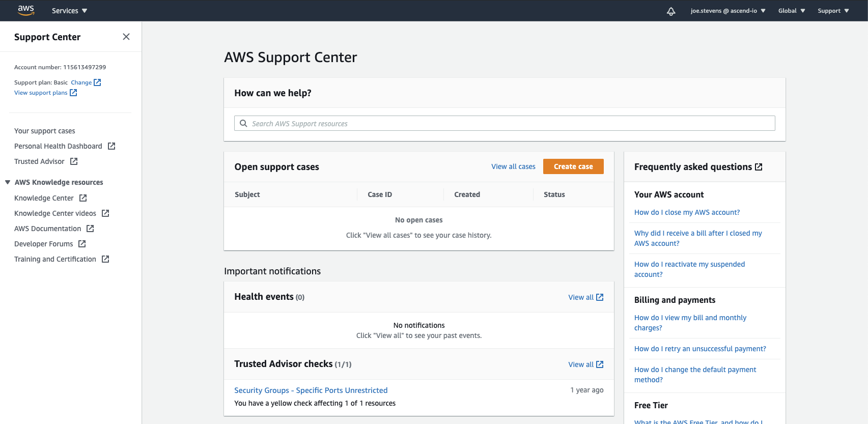
Task: Open the Services dropdown menu
Action: click(69, 11)
